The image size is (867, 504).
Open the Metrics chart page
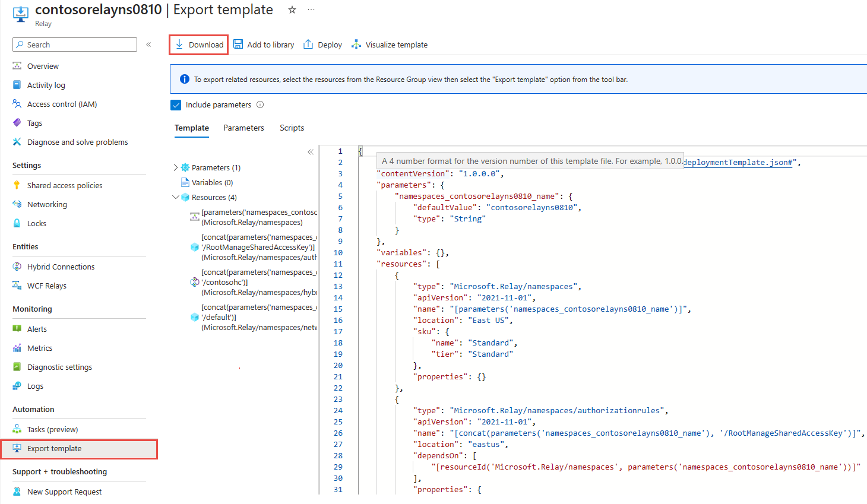click(x=39, y=348)
